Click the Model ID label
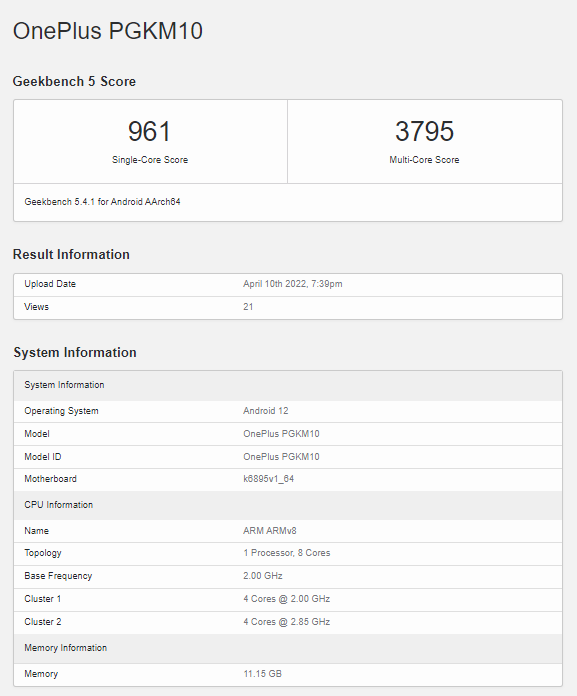The width and height of the screenshot is (577, 696). pos(43,457)
